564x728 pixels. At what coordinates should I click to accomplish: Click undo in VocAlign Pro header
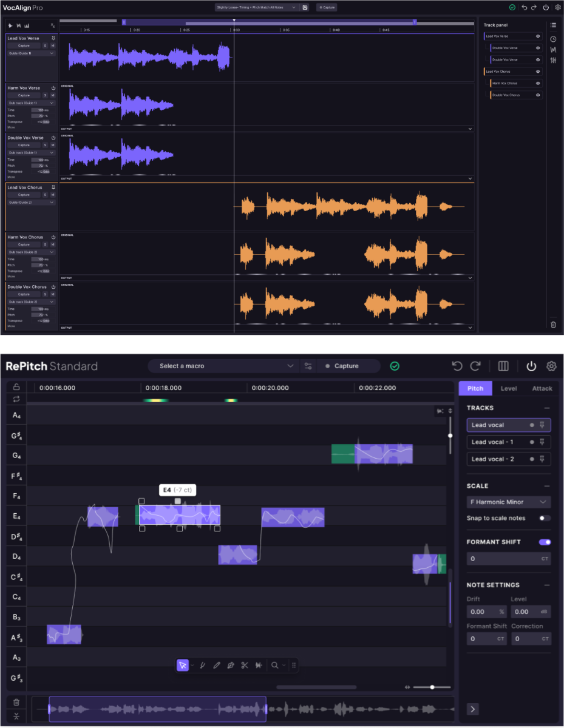tap(525, 7)
